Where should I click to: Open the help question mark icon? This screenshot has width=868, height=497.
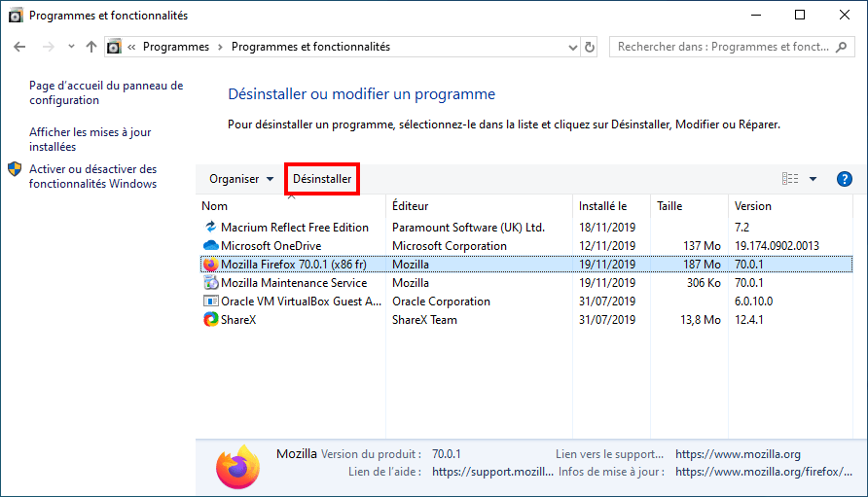(x=845, y=179)
